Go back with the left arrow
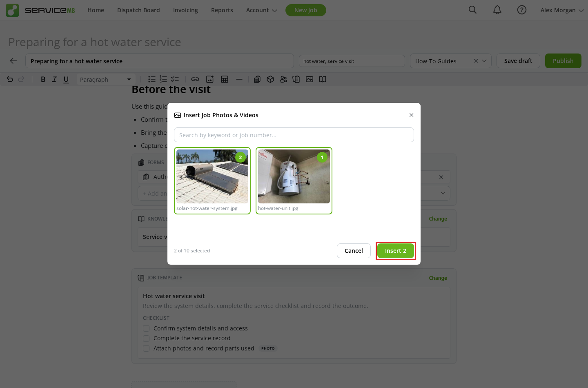This screenshot has width=588, height=388. (x=13, y=61)
